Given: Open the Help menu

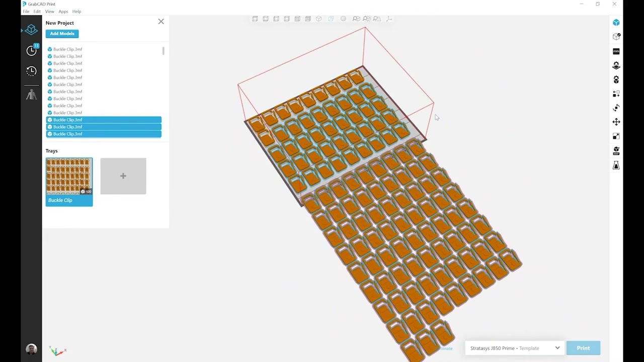Looking at the screenshot, I should (76, 12).
